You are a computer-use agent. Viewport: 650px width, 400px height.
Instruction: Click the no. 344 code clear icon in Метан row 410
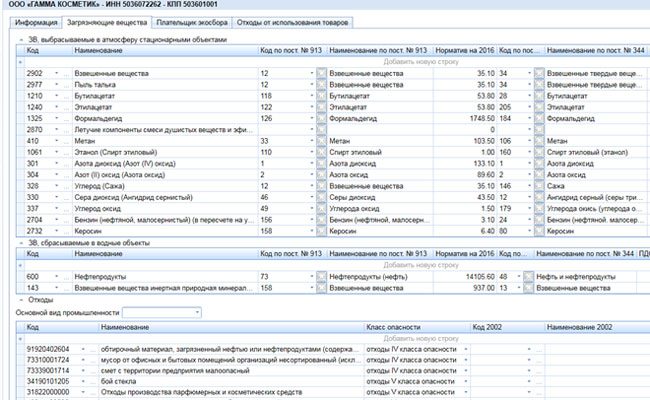[539, 141]
